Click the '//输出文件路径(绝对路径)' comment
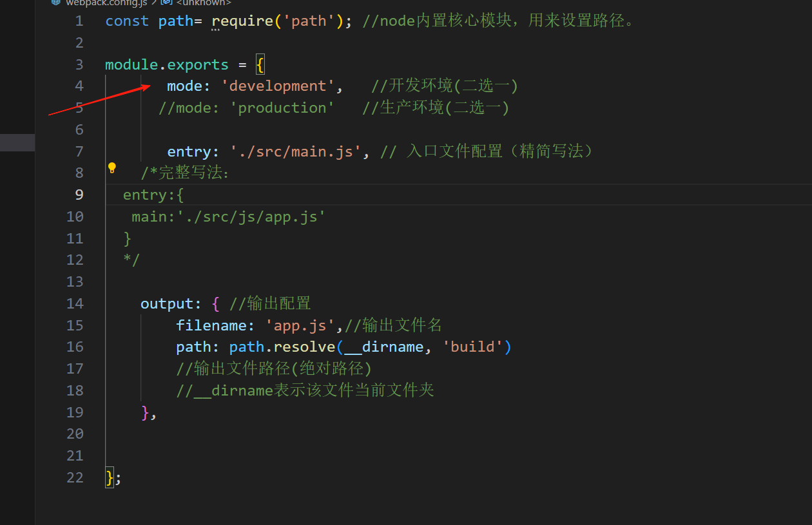Screen dimensions: 812x525 (274, 368)
